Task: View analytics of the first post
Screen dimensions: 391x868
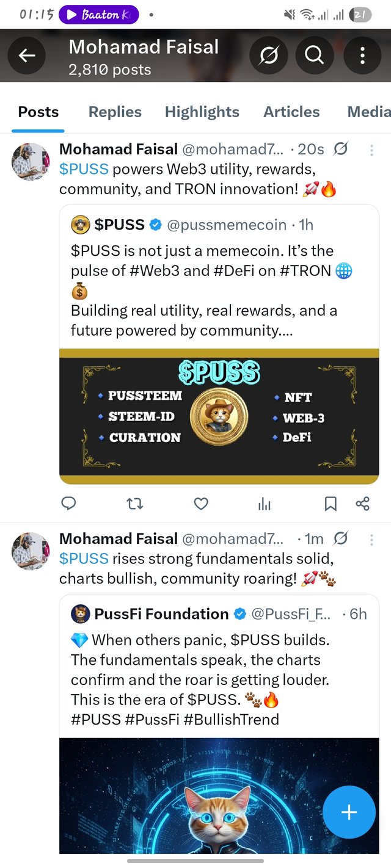Action: tap(265, 503)
